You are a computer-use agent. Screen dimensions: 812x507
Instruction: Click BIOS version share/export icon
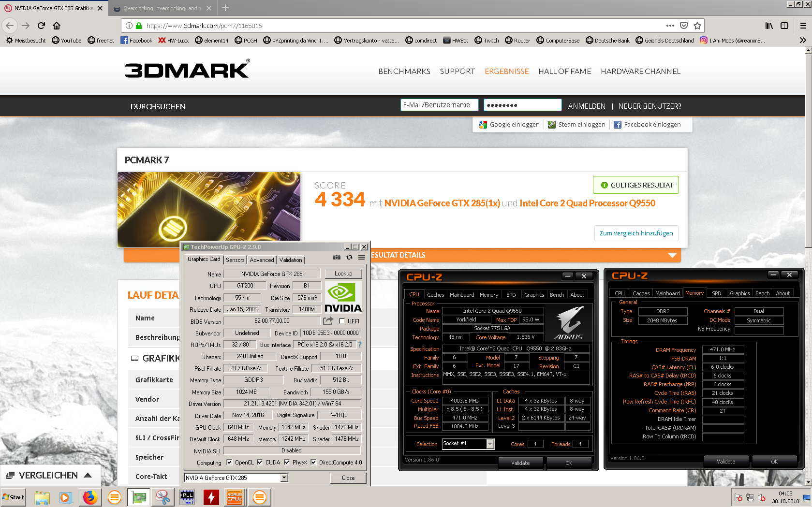pos(328,321)
